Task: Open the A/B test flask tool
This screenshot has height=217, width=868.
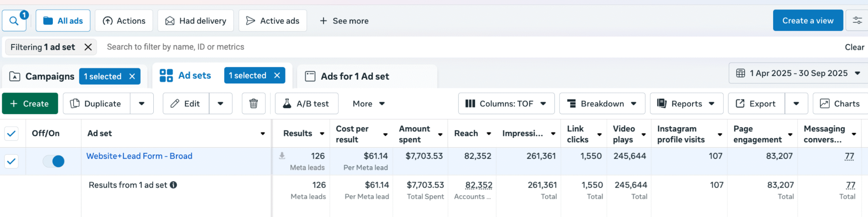Action: pos(307,104)
